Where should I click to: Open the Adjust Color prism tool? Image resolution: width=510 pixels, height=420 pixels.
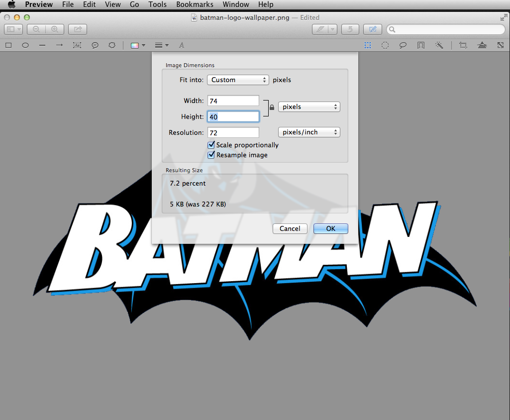482,45
